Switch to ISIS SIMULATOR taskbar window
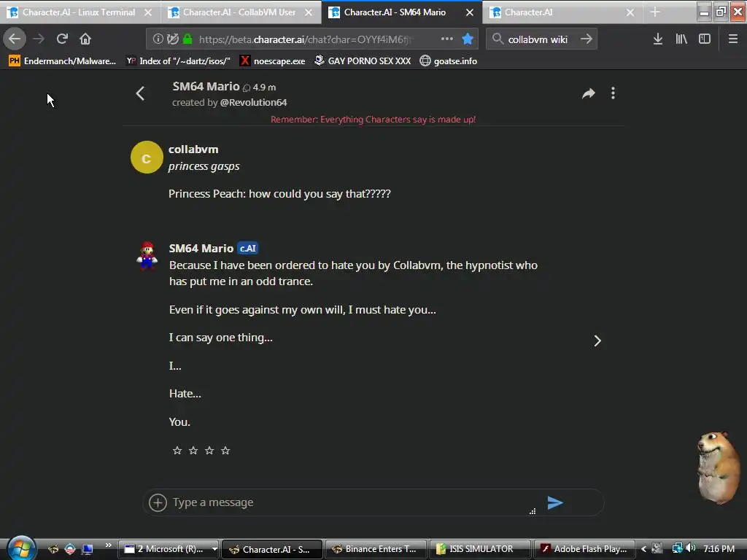The width and height of the screenshot is (747, 560). (x=480, y=549)
